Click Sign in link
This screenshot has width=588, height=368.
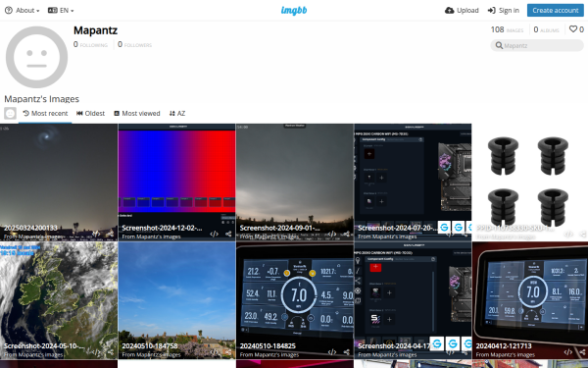tap(504, 11)
